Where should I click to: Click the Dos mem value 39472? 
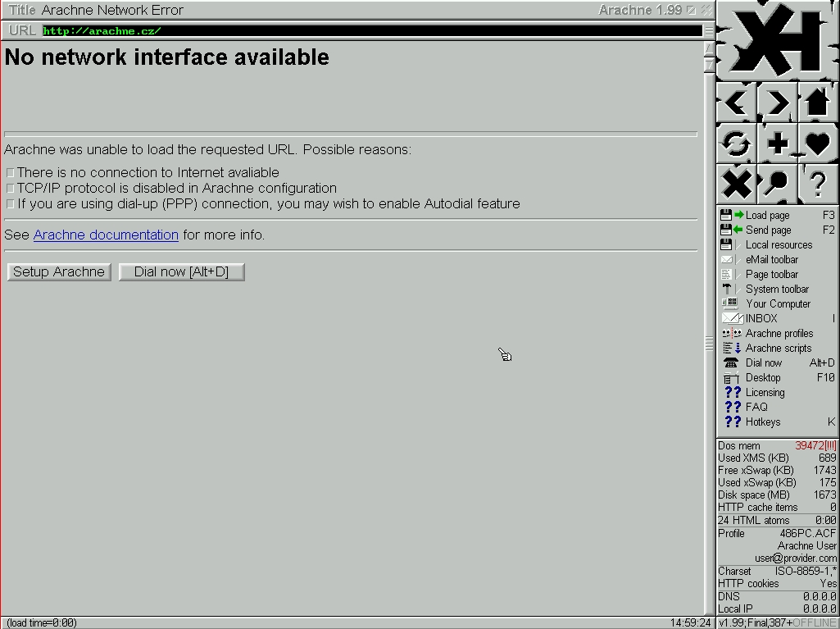pos(815,445)
